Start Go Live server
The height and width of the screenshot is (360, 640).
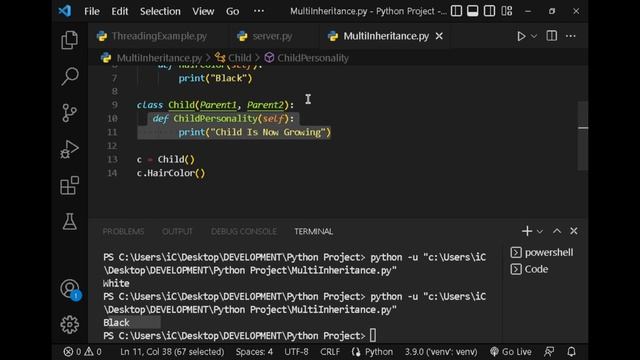(x=511, y=351)
